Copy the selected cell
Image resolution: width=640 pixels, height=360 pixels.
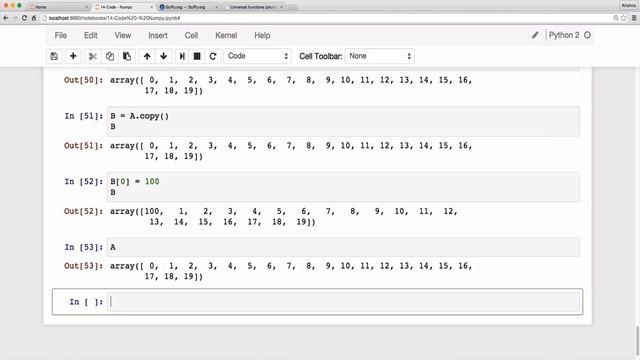point(110,56)
